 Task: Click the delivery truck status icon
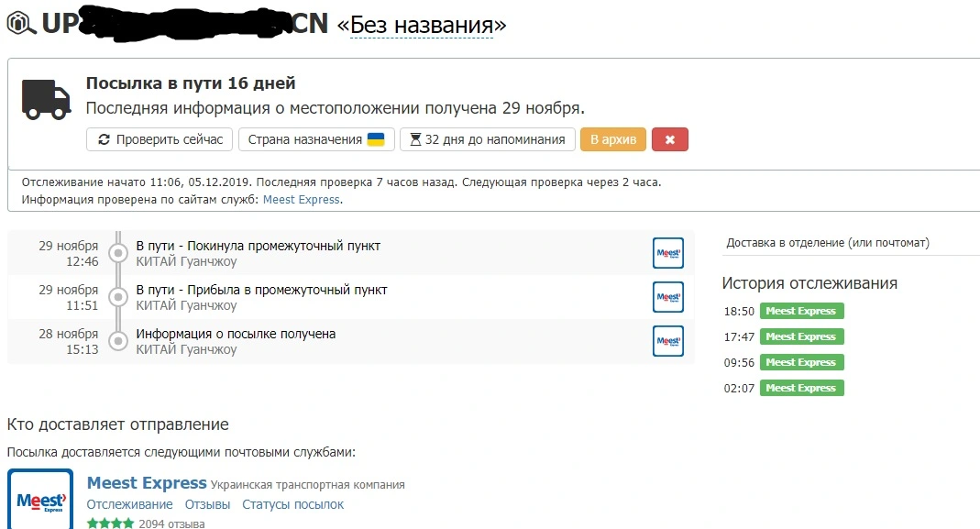pyautogui.click(x=46, y=99)
